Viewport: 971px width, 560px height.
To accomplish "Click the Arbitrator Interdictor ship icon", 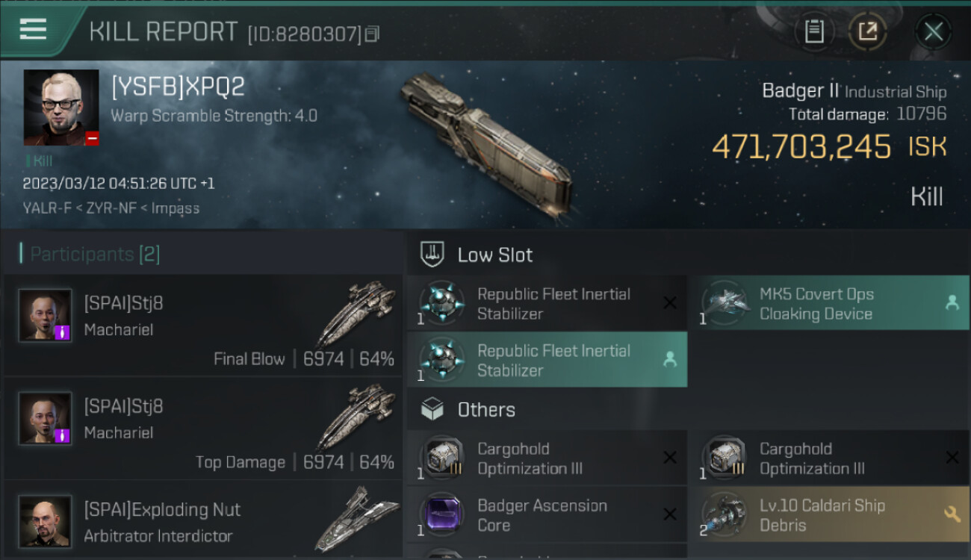I will pyautogui.click(x=356, y=520).
